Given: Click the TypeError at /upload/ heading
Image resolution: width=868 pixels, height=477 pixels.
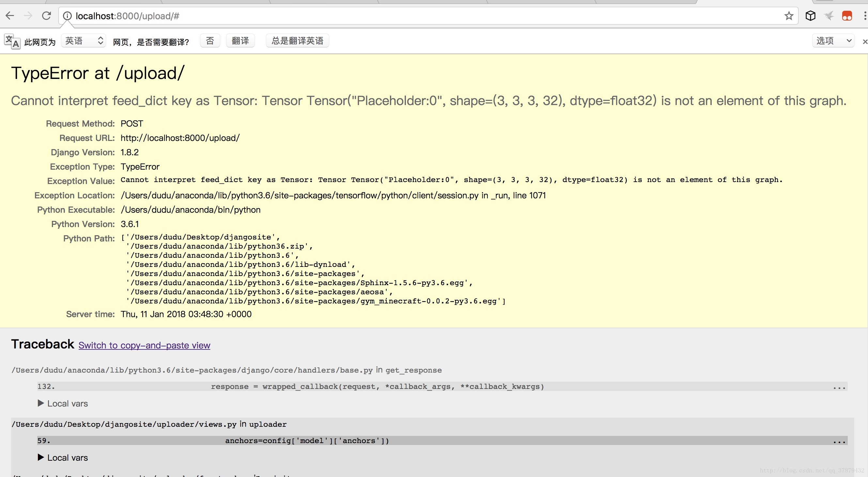Looking at the screenshot, I should tap(98, 73).
